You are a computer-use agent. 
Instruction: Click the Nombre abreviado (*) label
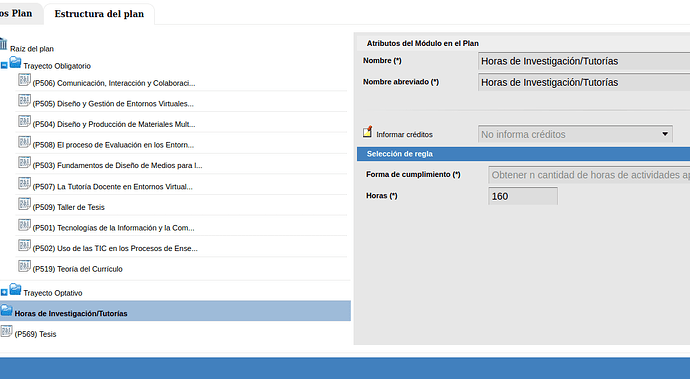pos(401,82)
